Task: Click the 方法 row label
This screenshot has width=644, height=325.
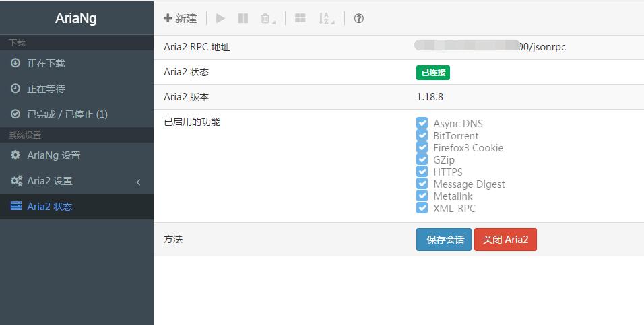Action: click(x=173, y=240)
